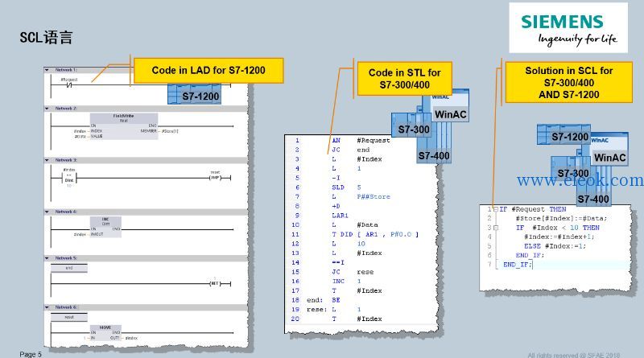Click the '#Store[1]' MEMBER output in Network 2
This screenshot has width=644, height=358.
170,131
